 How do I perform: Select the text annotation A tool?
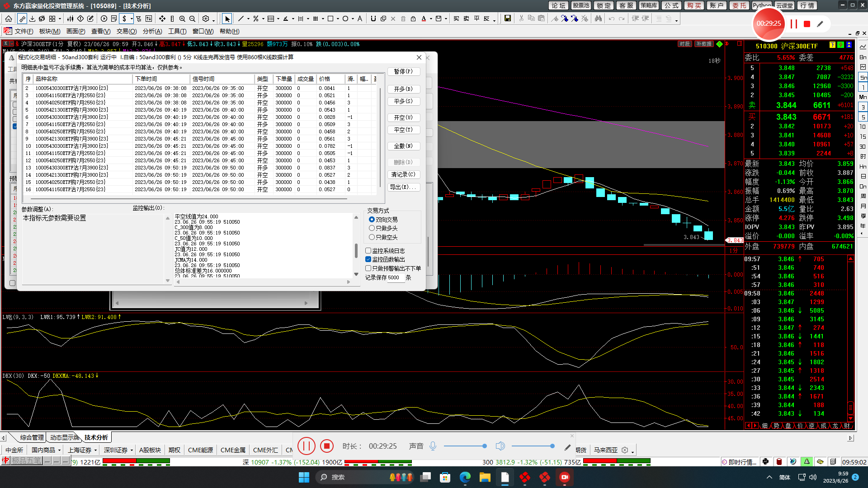pyautogui.click(x=360, y=19)
